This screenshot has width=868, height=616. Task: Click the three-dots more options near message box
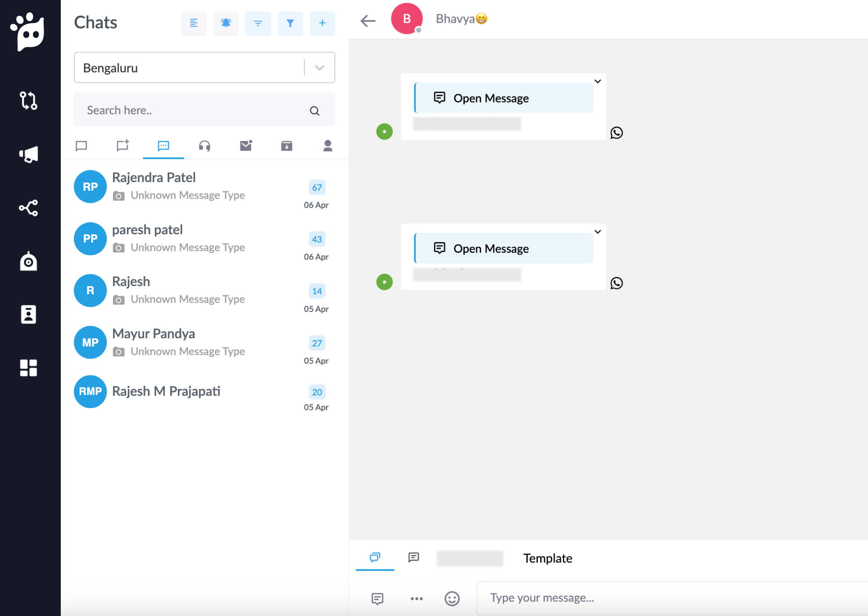click(417, 599)
